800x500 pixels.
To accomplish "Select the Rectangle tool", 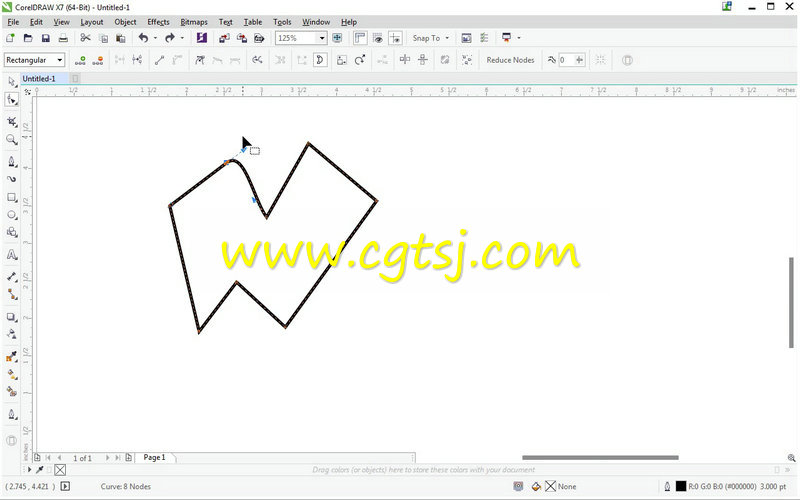I will coord(12,197).
